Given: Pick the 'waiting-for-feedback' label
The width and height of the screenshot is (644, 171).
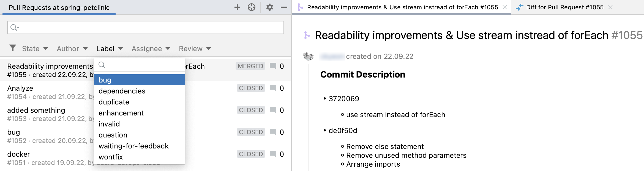Looking at the screenshot, I should (133, 146).
